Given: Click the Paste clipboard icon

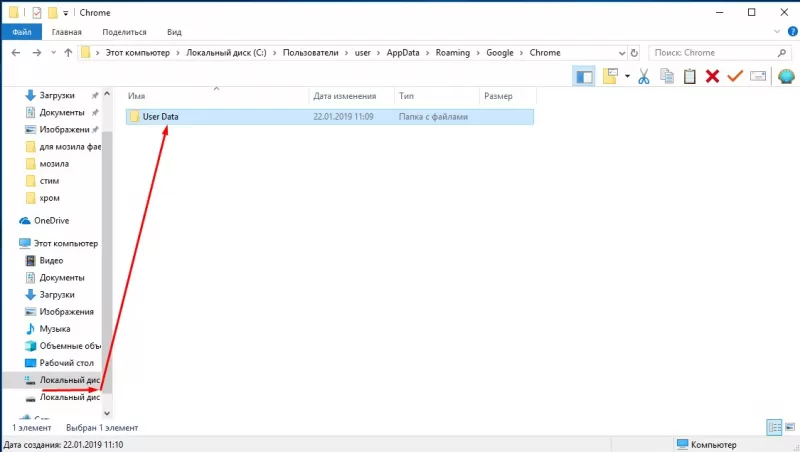Looking at the screenshot, I should (690, 77).
